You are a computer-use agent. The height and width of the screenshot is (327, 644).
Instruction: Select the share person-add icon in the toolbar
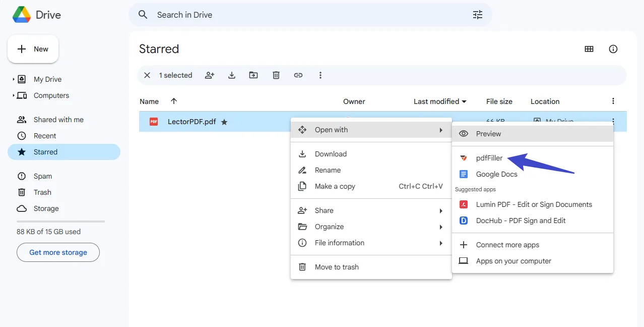[x=209, y=75]
